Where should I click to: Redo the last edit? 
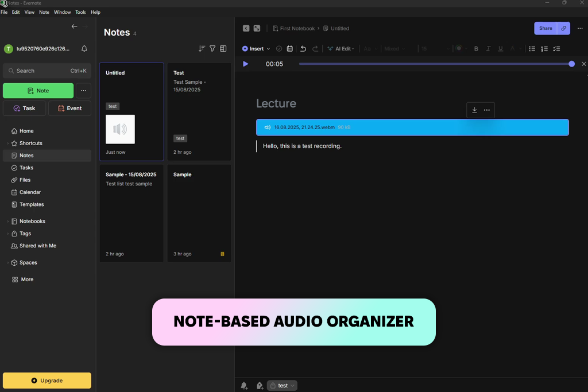click(315, 49)
